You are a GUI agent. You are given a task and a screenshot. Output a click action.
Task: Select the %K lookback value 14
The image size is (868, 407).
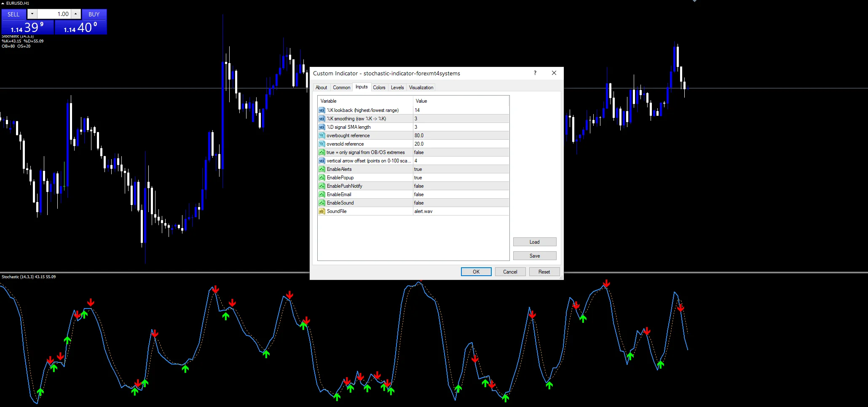point(461,110)
